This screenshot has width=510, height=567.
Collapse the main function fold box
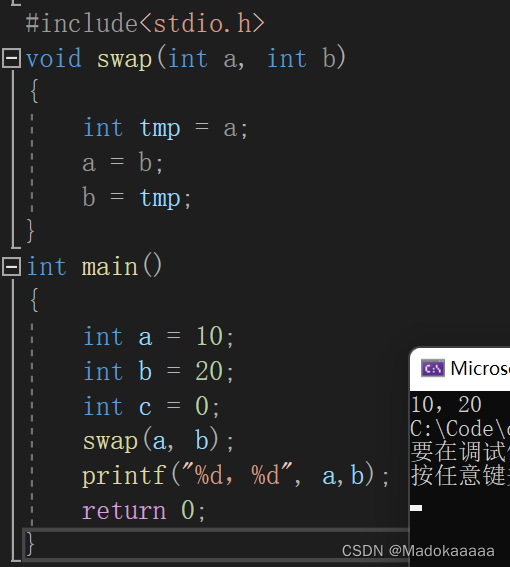(12, 267)
